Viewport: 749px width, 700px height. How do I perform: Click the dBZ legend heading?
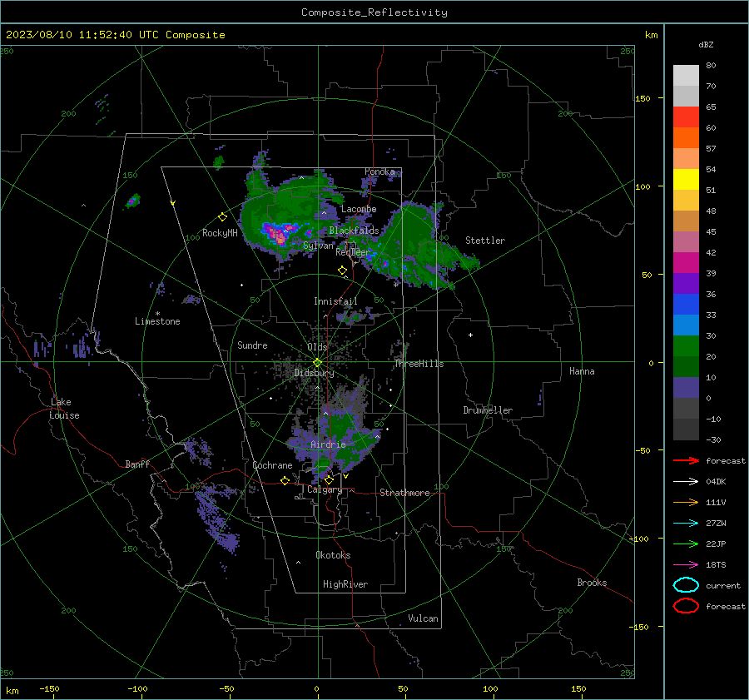coord(706,45)
